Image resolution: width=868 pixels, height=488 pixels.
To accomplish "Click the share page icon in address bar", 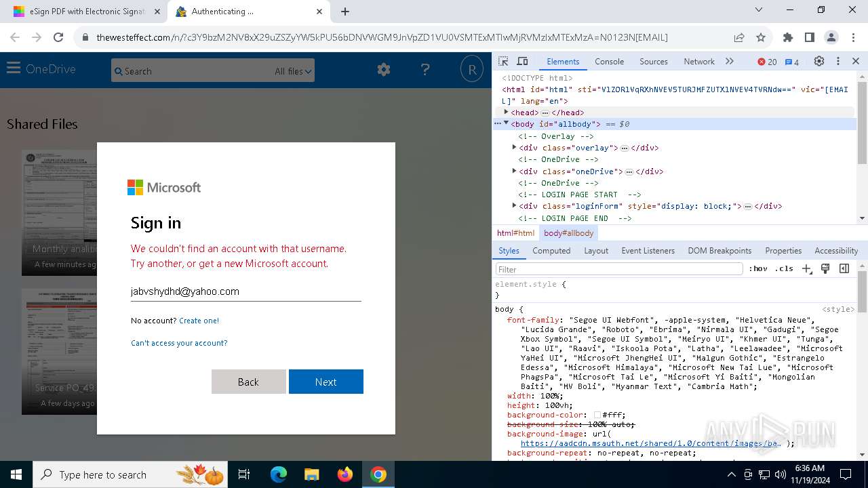I will (x=739, y=37).
